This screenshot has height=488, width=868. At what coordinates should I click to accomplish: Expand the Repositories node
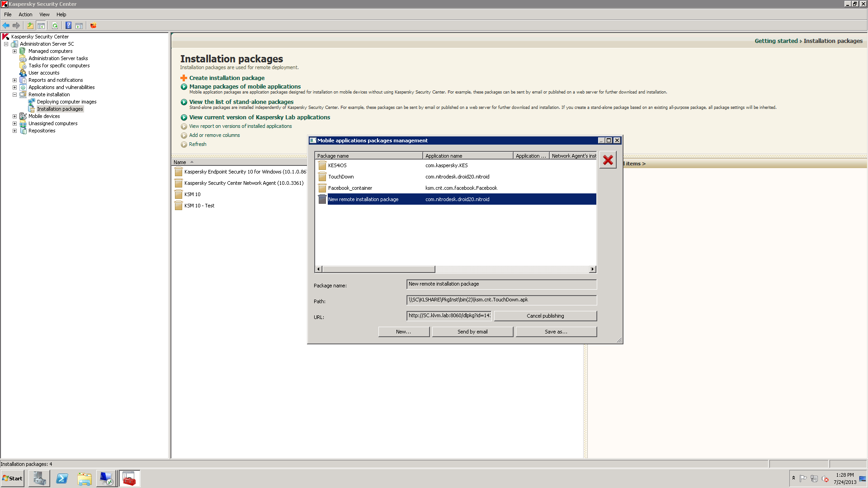pos(14,131)
